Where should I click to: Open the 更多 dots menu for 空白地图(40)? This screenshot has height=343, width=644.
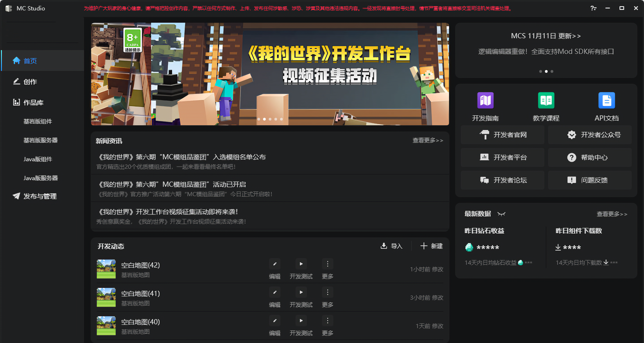(x=327, y=321)
